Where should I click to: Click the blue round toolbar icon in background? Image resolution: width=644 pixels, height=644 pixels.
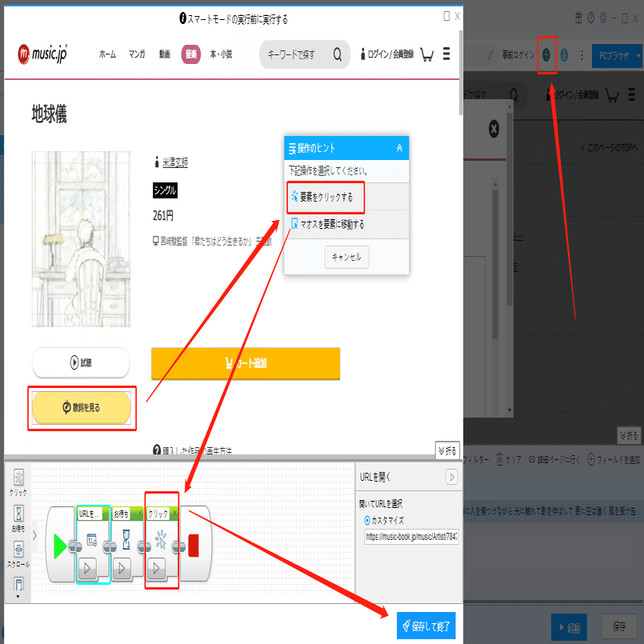pos(564,54)
